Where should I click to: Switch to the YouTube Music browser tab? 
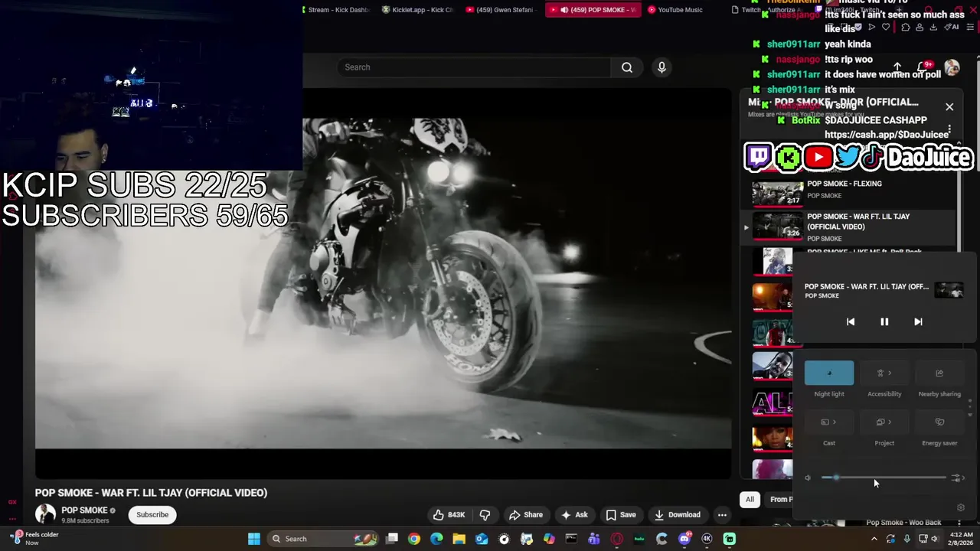(677, 10)
